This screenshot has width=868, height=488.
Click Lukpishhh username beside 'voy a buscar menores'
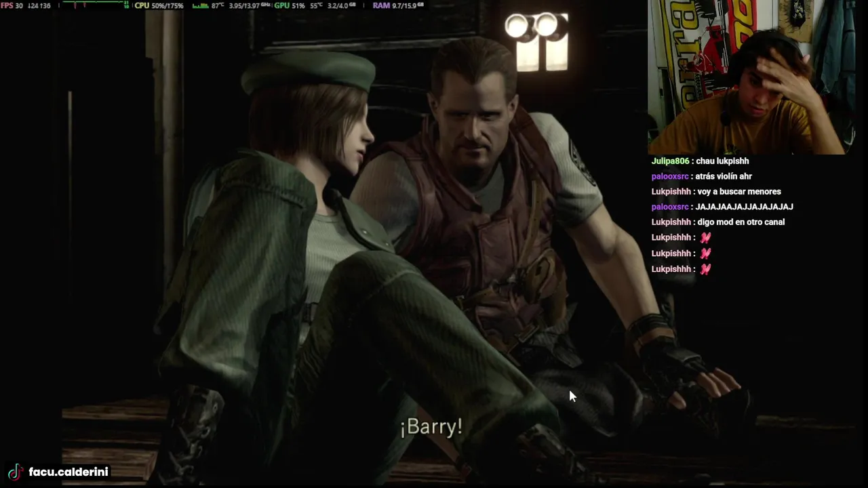[671, 192]
